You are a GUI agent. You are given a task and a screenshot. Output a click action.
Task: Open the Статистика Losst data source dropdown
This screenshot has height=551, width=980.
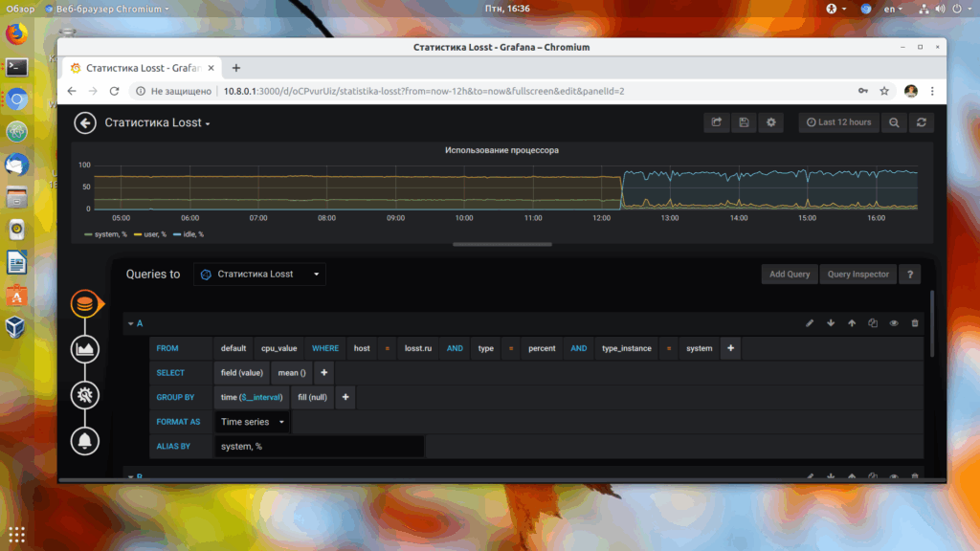click(259, 275)
